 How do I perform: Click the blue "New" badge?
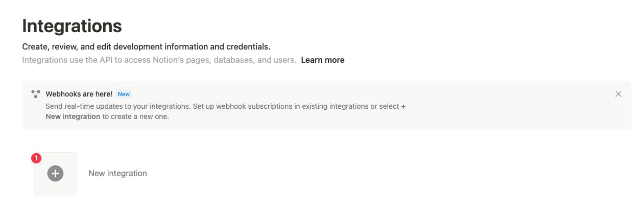(x=124, y=94)
